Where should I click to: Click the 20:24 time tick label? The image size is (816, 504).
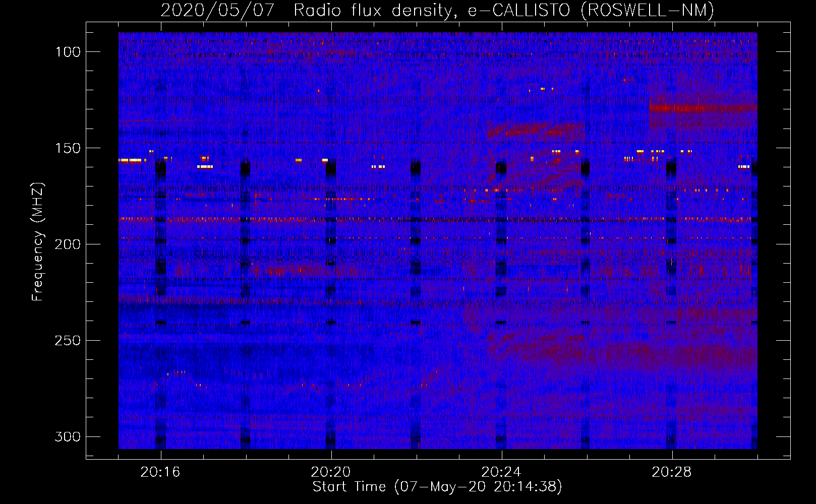(x=501, y=472)
